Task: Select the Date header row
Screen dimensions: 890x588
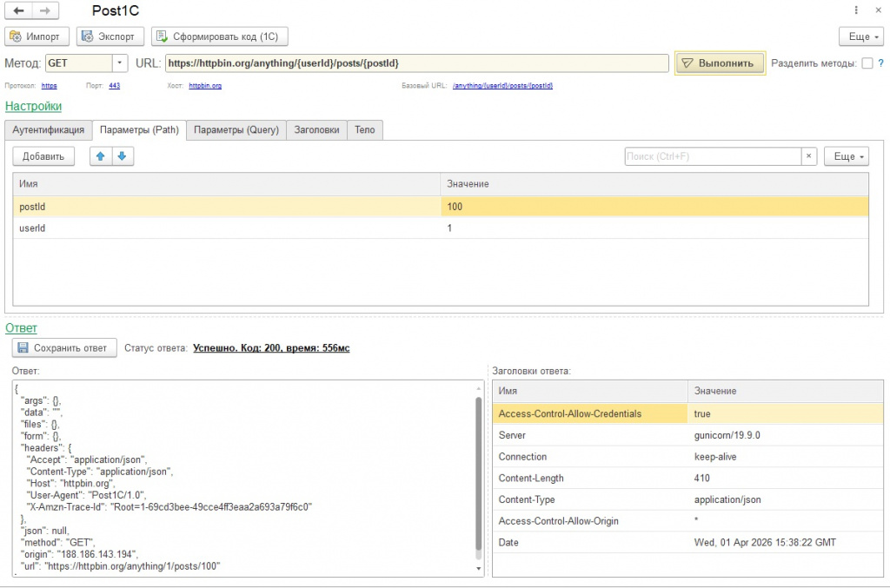Action: [688, 543]
